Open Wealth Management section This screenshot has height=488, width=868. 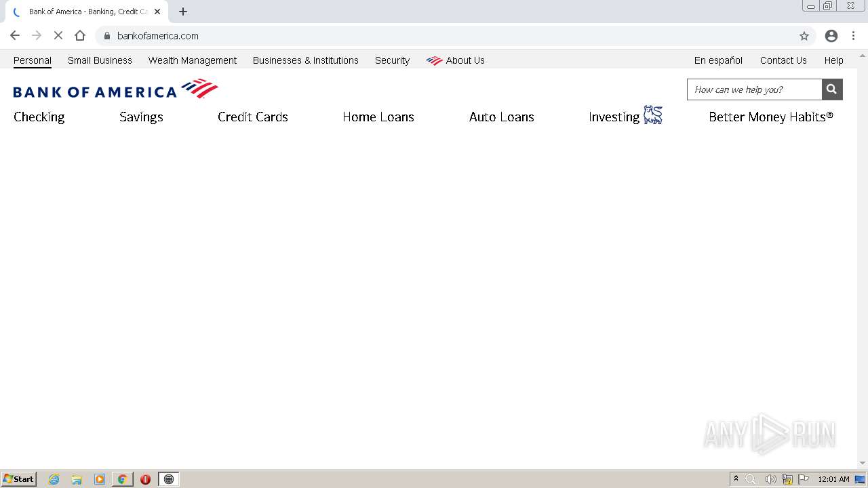193,60
